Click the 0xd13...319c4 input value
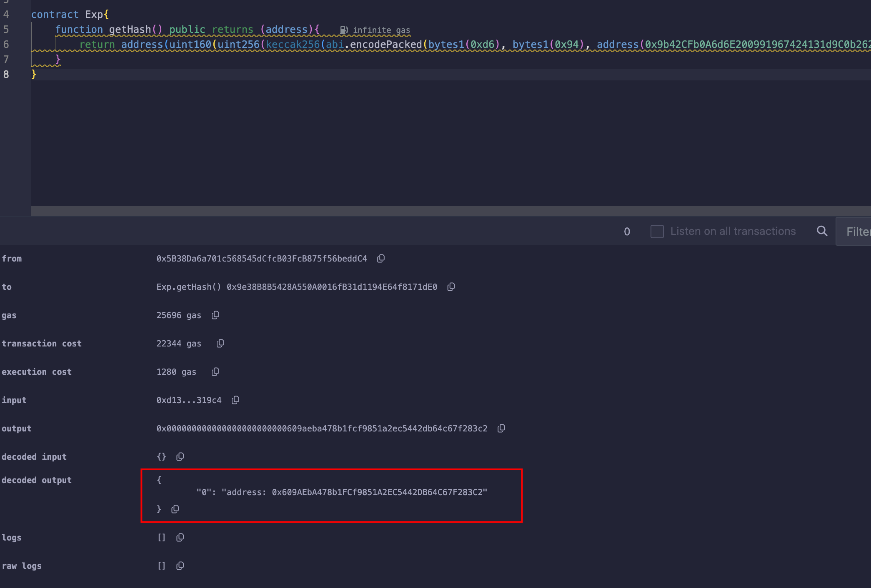This screenshot has height=588, width=871. 189,400
